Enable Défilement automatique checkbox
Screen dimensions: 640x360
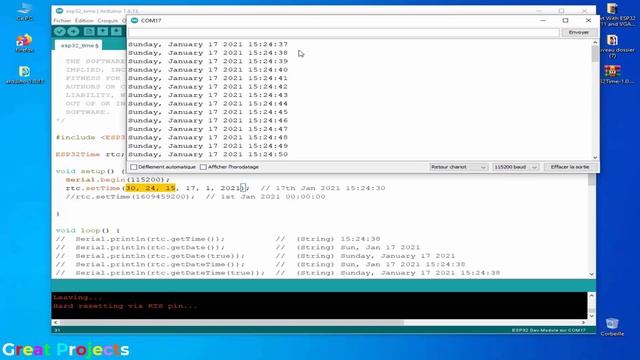coord(133,167)
